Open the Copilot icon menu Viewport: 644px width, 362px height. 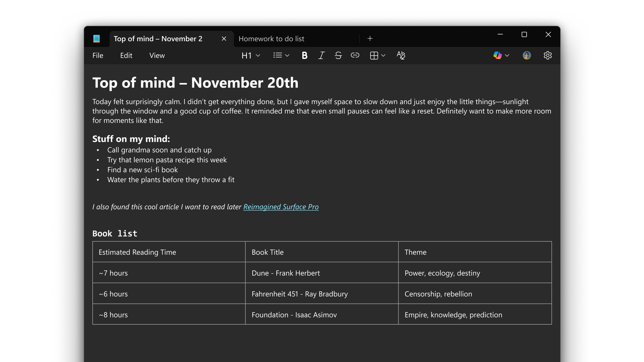click(x=497, y=55)
